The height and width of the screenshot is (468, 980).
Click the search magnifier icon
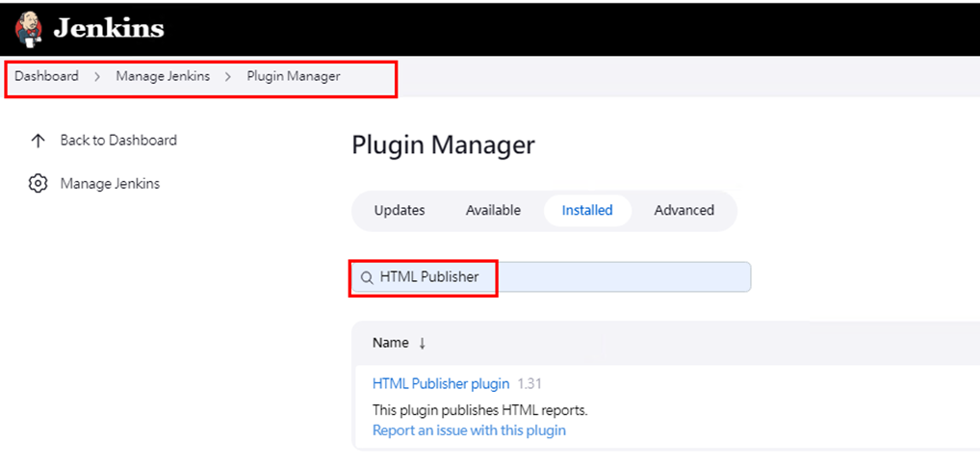coord(367,277)
